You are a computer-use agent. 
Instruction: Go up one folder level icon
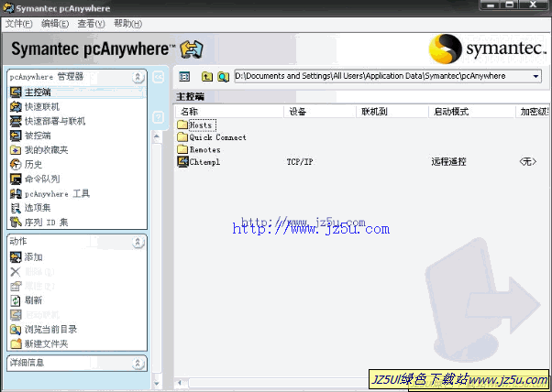(x=207, y=76)
